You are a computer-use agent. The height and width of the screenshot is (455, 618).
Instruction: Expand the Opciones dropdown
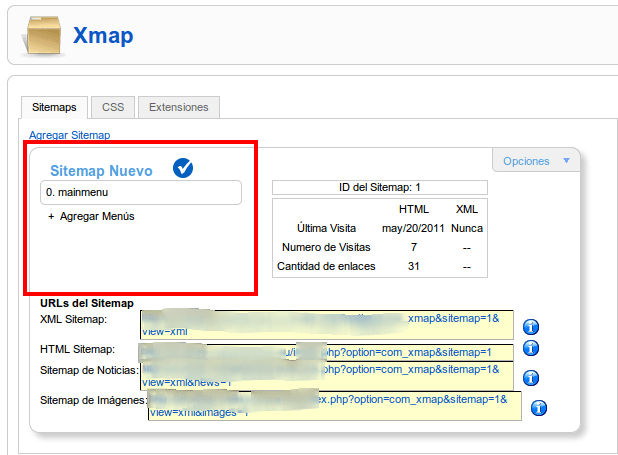(x=536, y=161)
